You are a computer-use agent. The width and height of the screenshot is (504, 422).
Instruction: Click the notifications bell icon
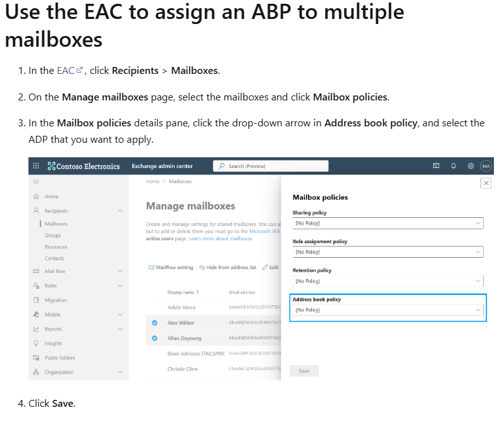tap(453, 166)
